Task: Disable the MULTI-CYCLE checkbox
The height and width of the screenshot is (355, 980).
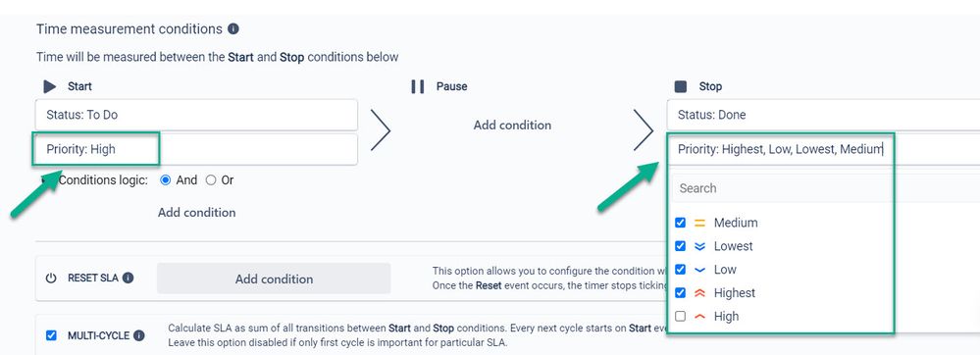Action: point(51,335)
